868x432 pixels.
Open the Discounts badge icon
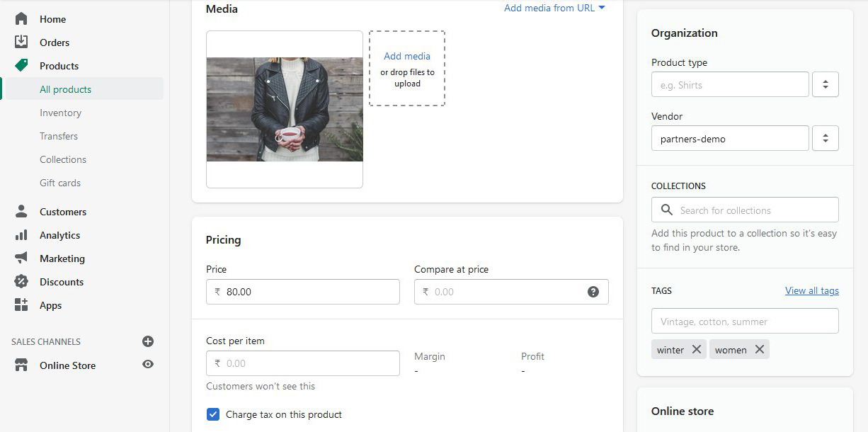click(x=21, y=282)
